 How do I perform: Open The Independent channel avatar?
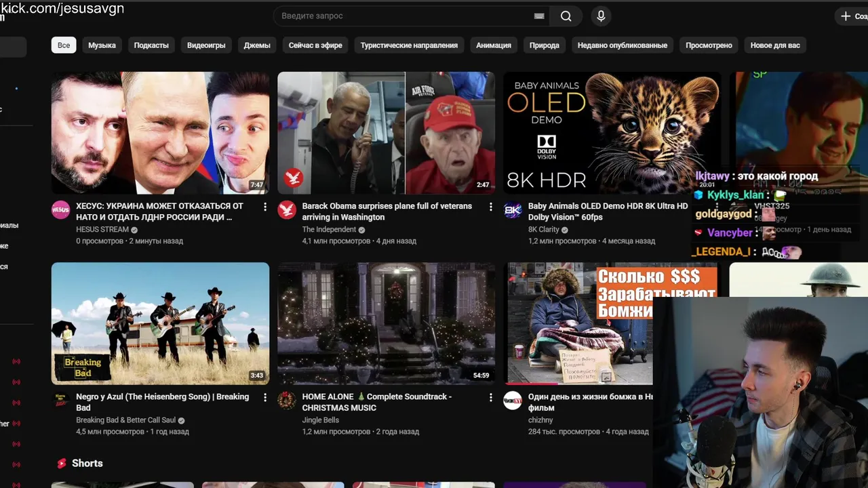[x=287, y=210]
